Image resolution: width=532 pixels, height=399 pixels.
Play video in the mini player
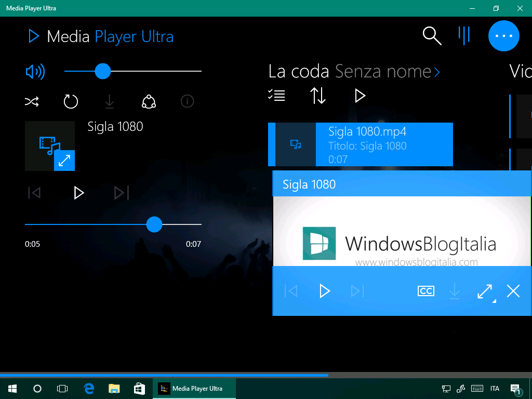tap(325, 291)
